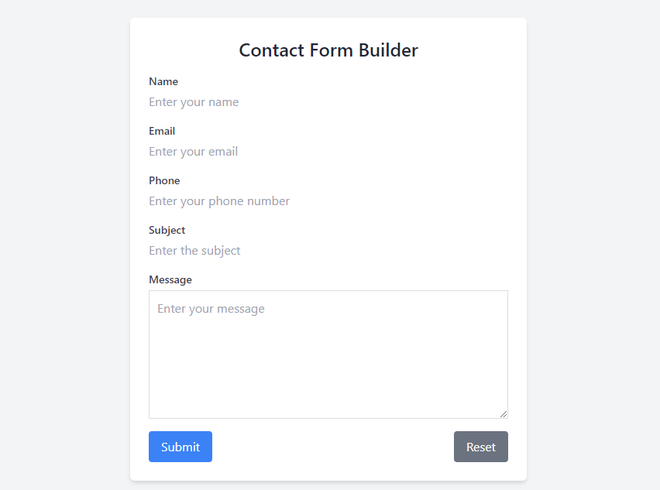Click the Submit button
Screen dimensions: 660x490
tap(180, 447)
